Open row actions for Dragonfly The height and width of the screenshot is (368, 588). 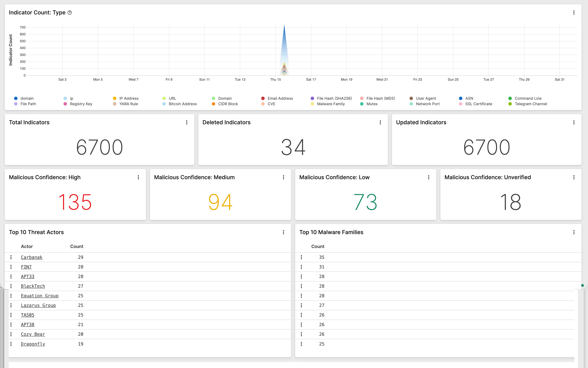coord(11,344)
